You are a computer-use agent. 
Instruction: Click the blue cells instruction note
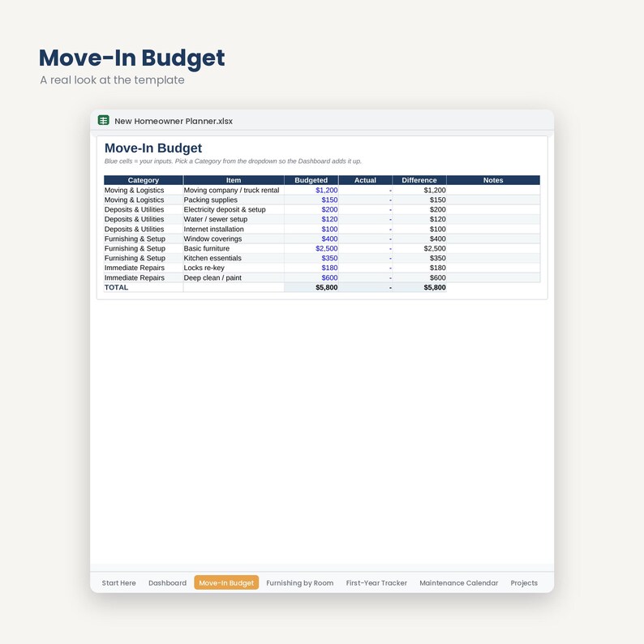[233, 161]
